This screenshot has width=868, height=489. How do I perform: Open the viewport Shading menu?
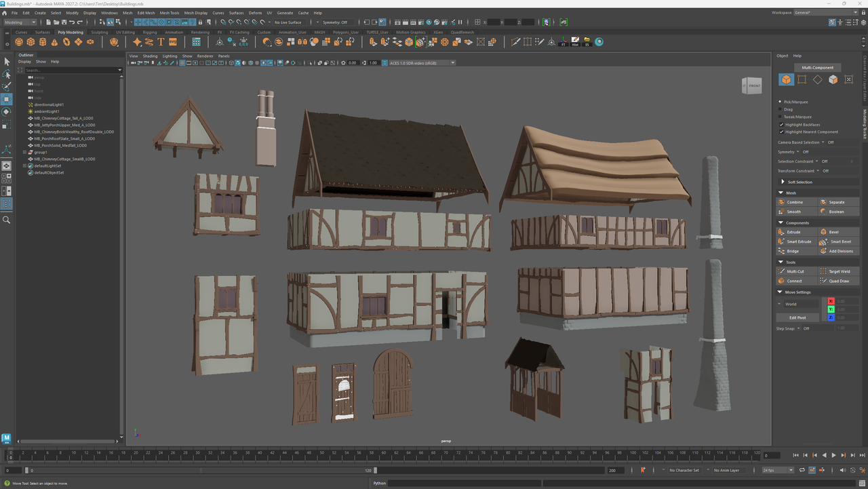coord(150,56)
